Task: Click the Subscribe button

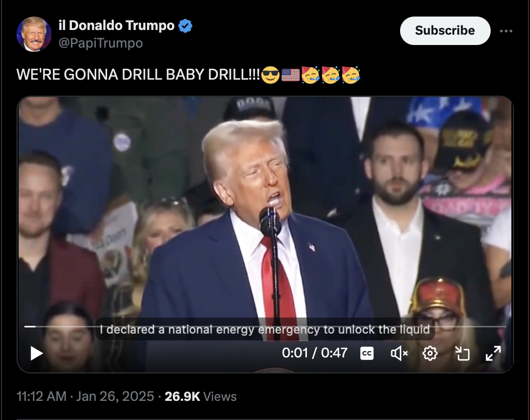Action: click(445, 31)
